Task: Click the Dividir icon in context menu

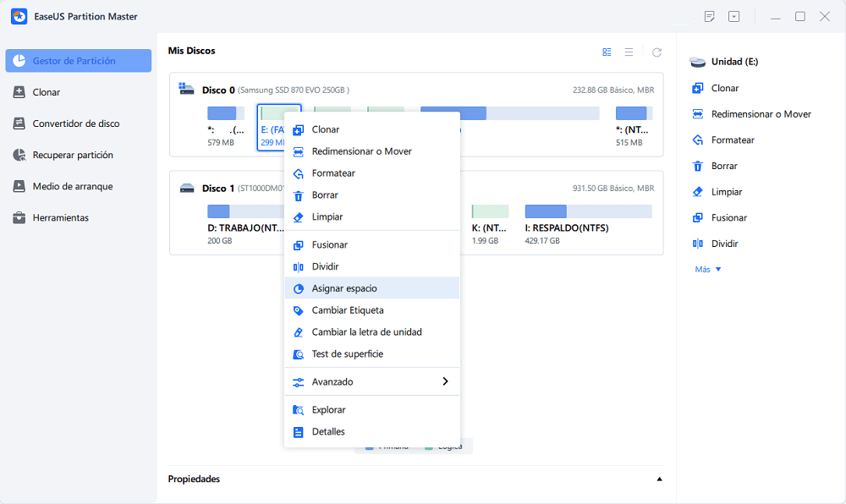Action: click(x=299, y=267)
